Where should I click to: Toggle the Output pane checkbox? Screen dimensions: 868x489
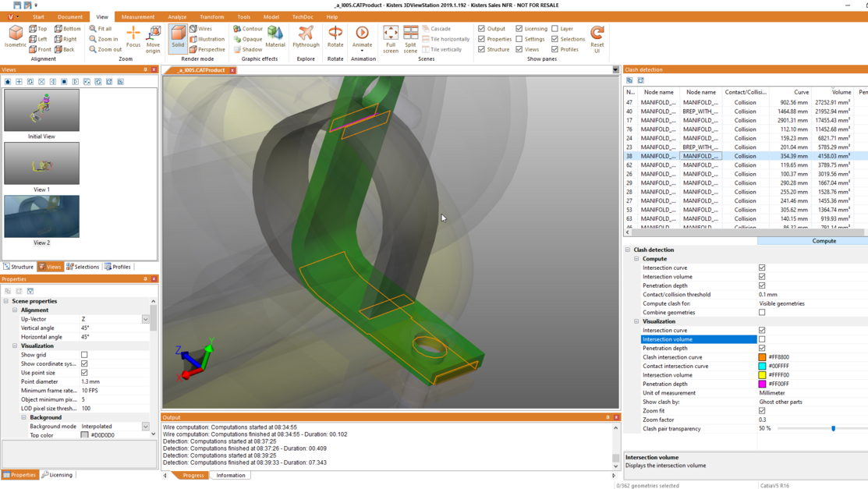point(482,29)
